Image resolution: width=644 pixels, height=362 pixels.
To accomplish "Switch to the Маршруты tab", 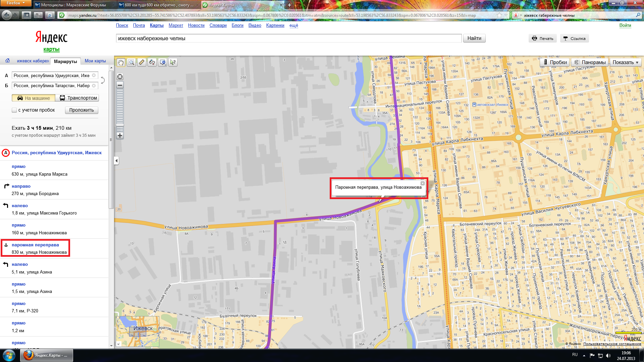I will (x=65, y=61).
